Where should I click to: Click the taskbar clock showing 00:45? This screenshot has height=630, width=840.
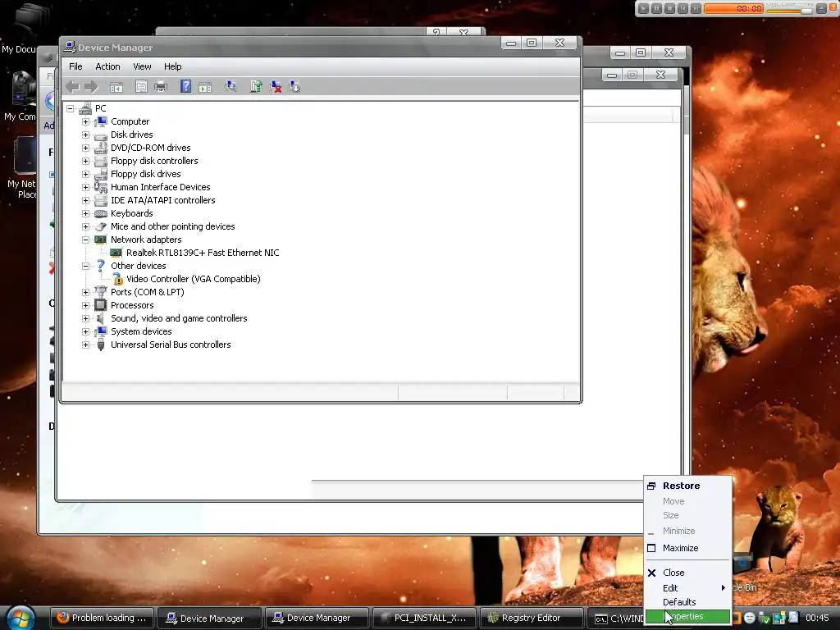click(817, 618)
